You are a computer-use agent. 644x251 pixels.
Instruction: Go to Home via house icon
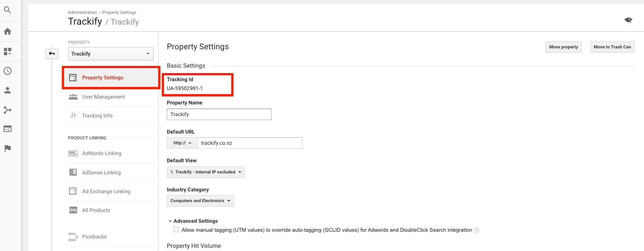pyautogui.click(x=7, y=31)
